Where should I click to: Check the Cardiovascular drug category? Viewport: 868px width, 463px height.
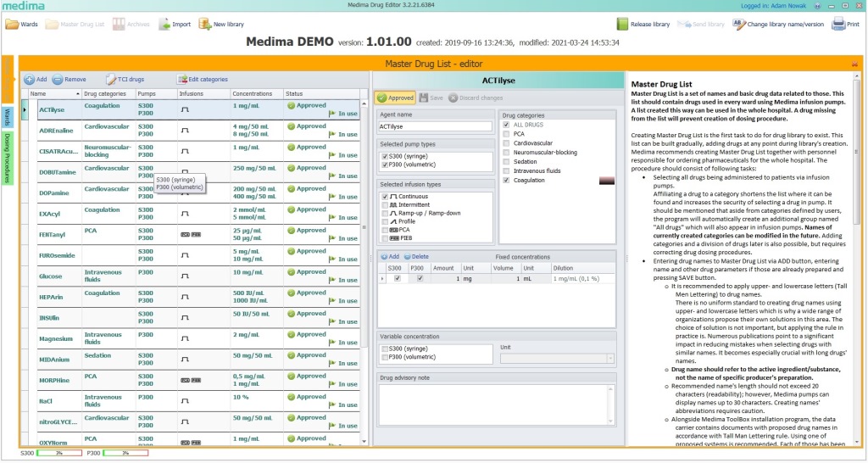coord(506,143)
